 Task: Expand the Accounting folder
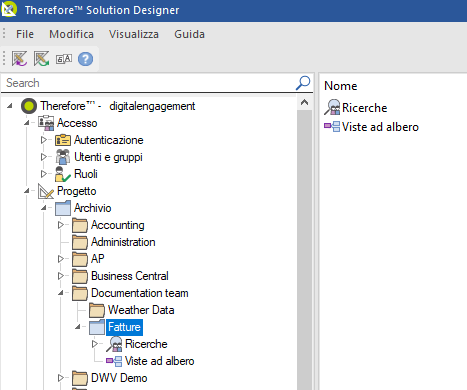click(x=61, y=225)
